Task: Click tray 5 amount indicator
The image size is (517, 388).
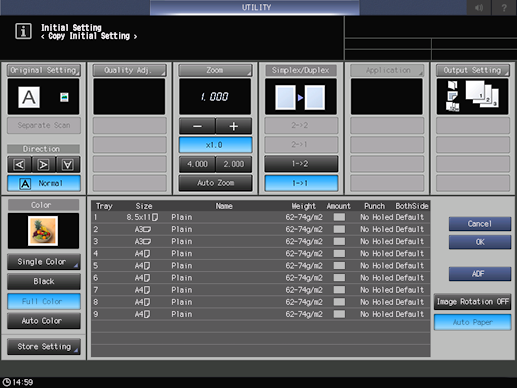Action: pyautogui.click(x=339, y=266)
